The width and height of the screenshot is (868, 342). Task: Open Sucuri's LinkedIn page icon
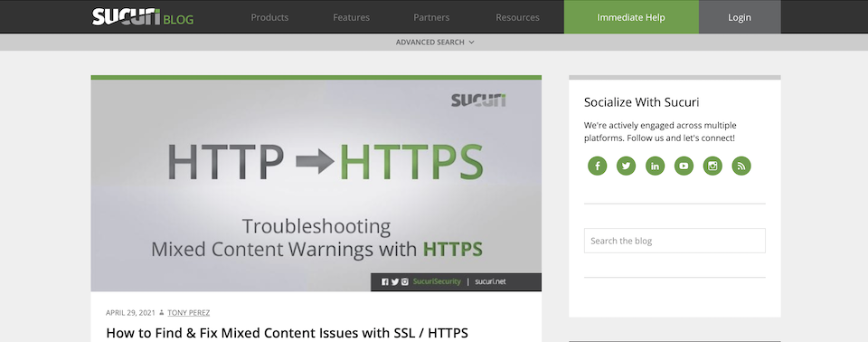655,166
